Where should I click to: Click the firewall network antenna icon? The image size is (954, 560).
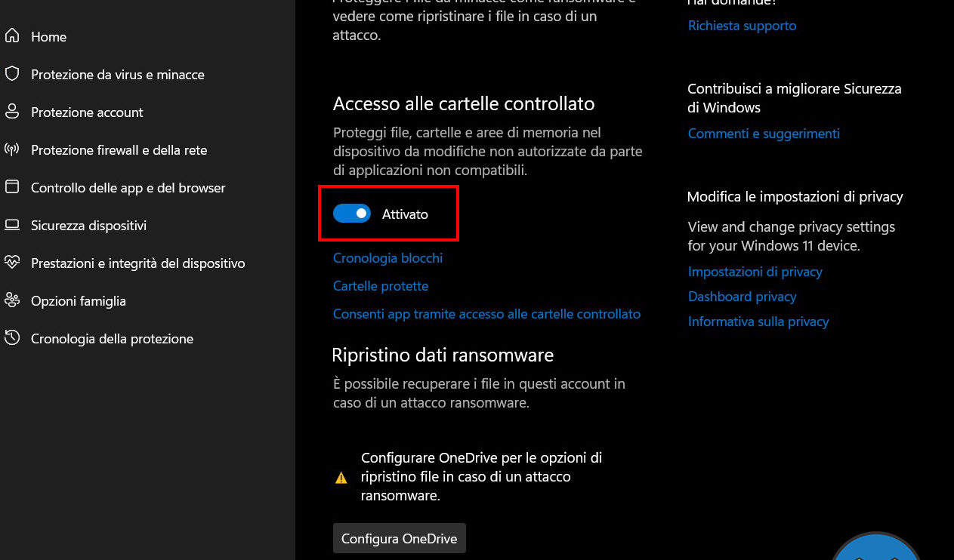point(11,149)
